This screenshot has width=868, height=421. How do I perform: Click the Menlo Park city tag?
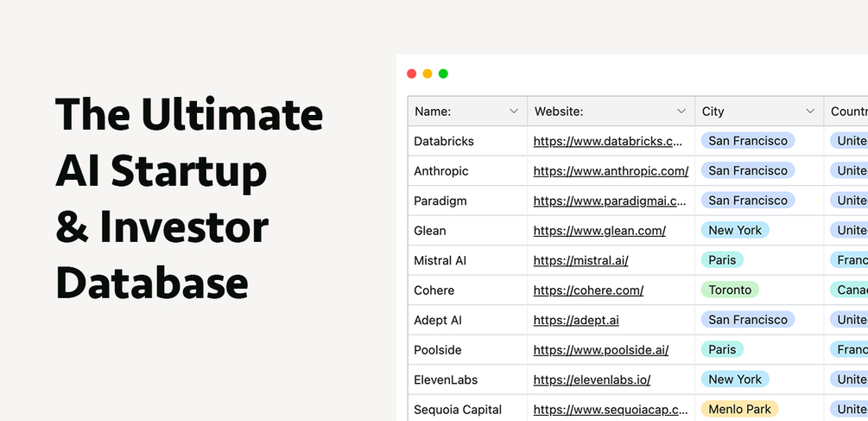pyautogui.click(x=739, y=410)
